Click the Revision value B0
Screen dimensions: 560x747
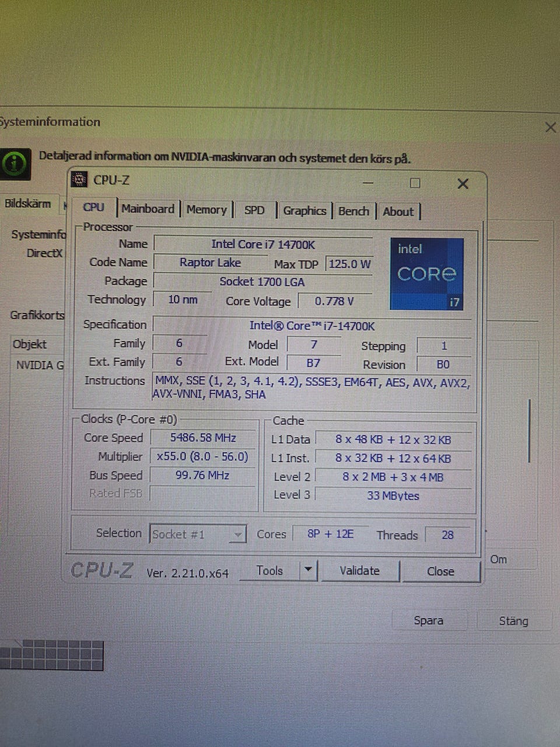coord(443,364)
